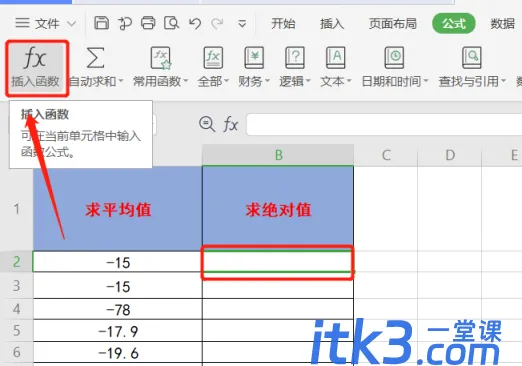
Task: Click the Save icon in quick toolbar
Action: click(101, 23)
